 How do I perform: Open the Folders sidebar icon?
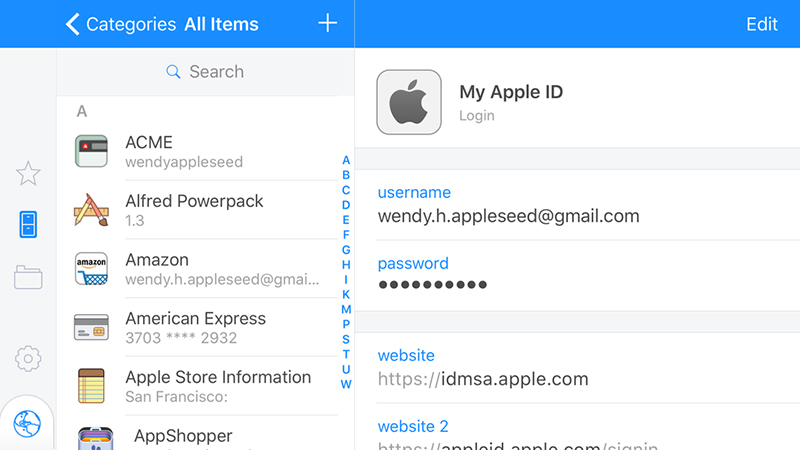pos(28,278)
